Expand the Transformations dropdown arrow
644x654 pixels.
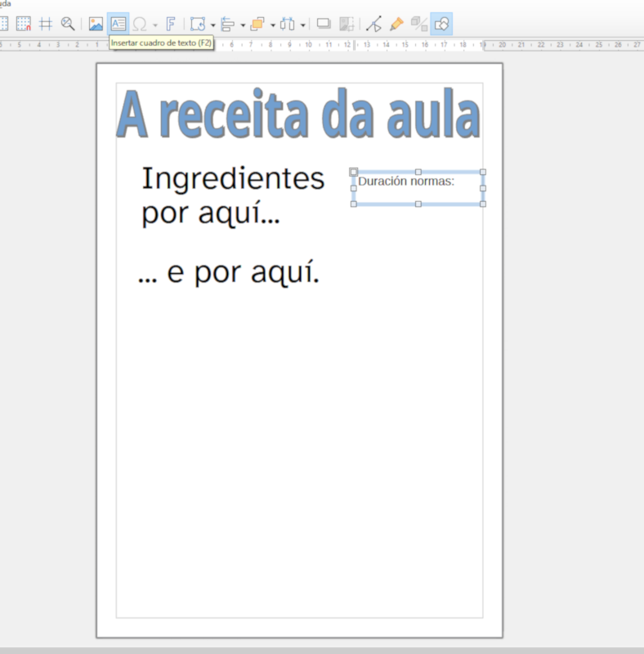point(212,25)
